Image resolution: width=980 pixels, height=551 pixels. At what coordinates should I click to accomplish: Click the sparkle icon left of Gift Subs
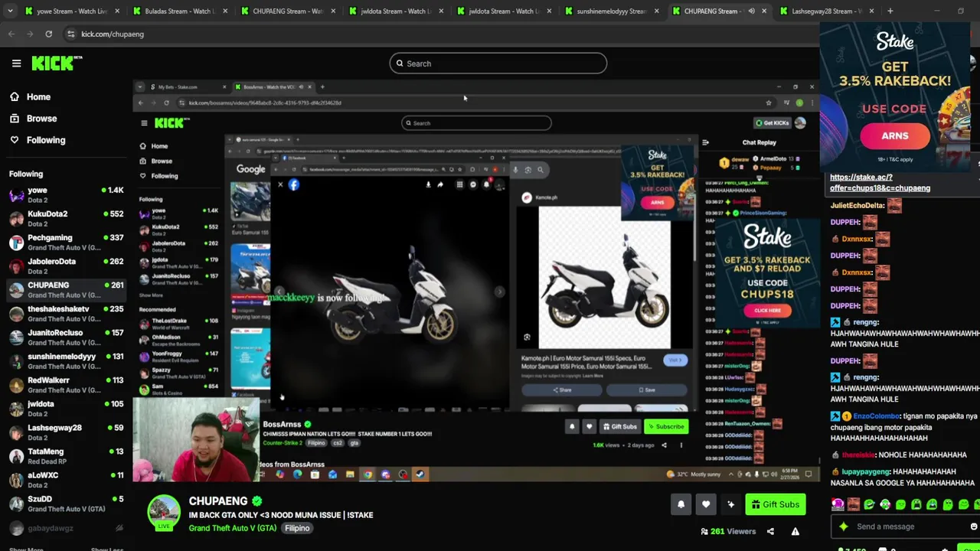(x=730, y=504)
